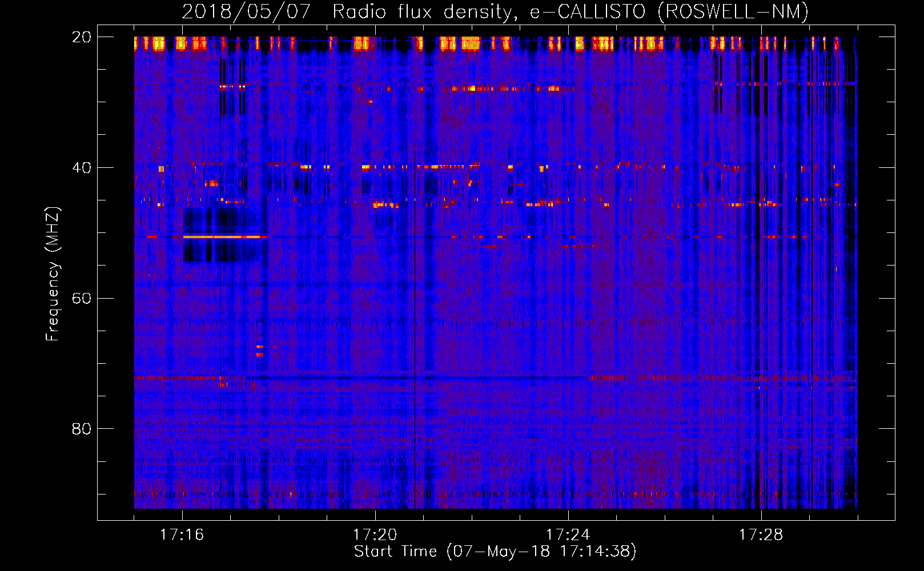Screen dimensions: 924x571
Task: Click the 20 frequency tick label
Action: [x=82, y=37]
